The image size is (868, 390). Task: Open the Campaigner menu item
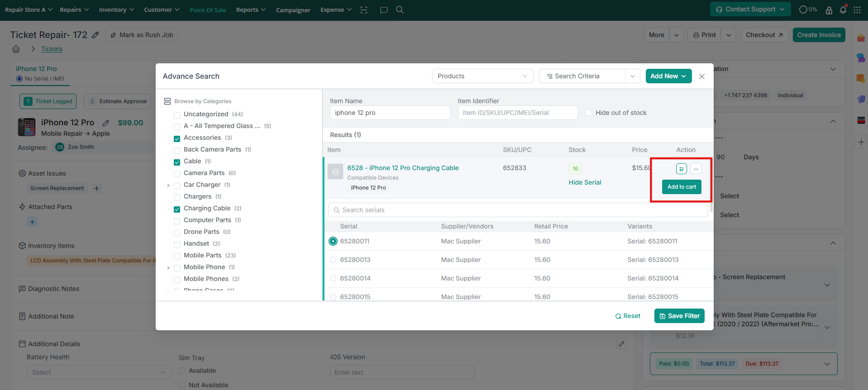coord(293,10)
